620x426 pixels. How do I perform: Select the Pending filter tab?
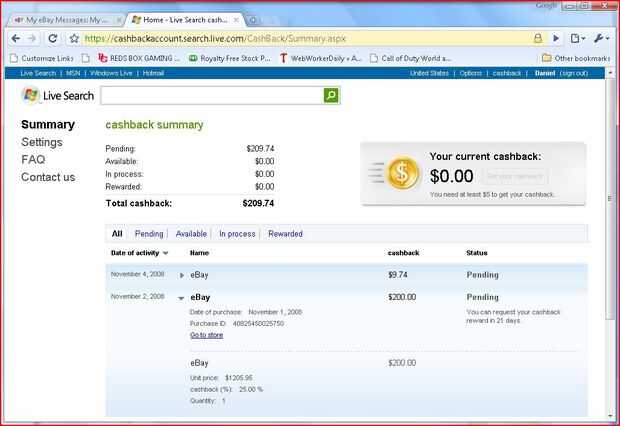tap(149, 234)
